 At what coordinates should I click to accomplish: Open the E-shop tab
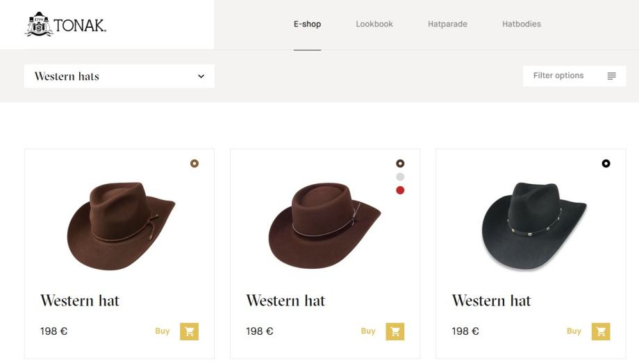pyautogui.click(x=307, y=24)
